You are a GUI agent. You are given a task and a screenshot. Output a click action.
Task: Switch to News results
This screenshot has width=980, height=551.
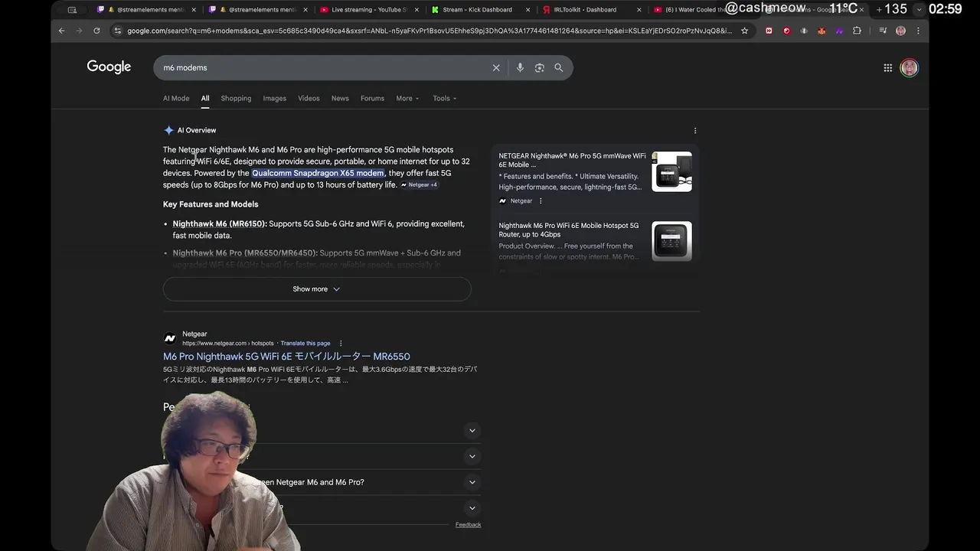click(x=340, y=98)
